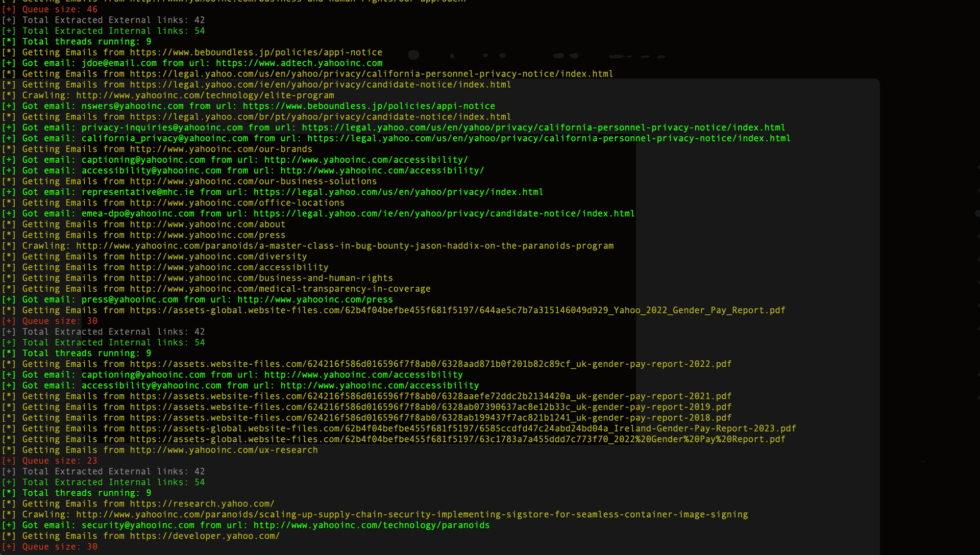
Task: Open the https://research.yahoo.com/ URL
Action: tap(202, 504)
